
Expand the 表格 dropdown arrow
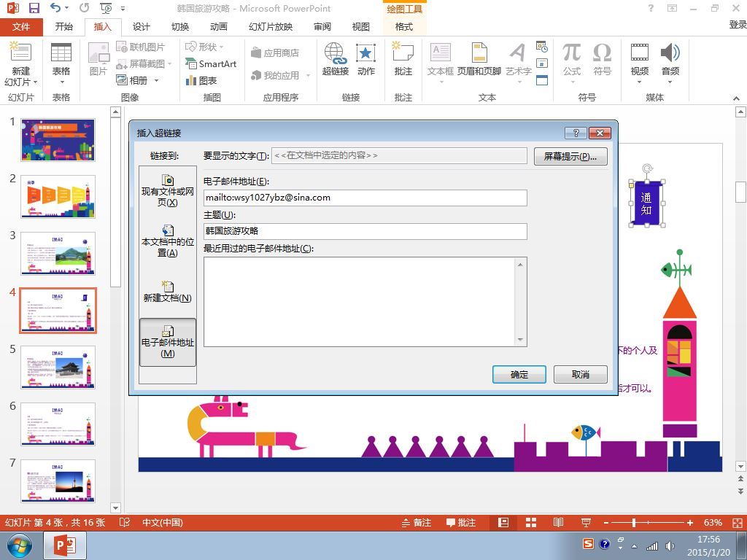(61, 82)
